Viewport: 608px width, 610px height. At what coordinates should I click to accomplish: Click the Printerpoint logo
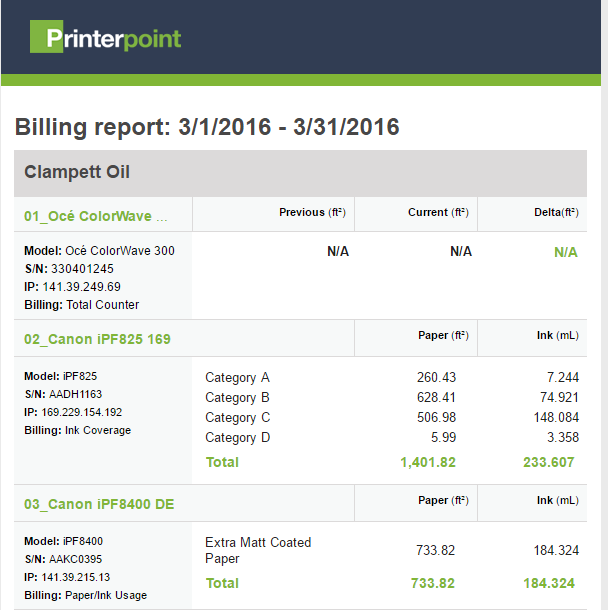tap(106, 38)
